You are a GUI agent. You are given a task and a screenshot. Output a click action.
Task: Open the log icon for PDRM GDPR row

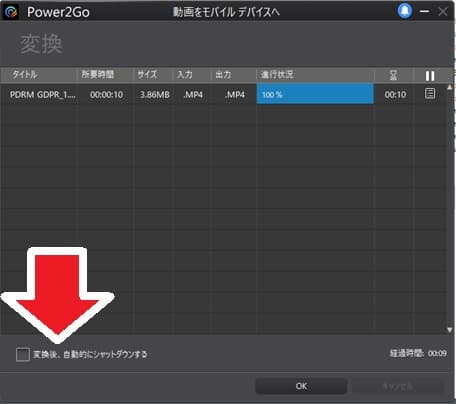(x=430, y=94)
